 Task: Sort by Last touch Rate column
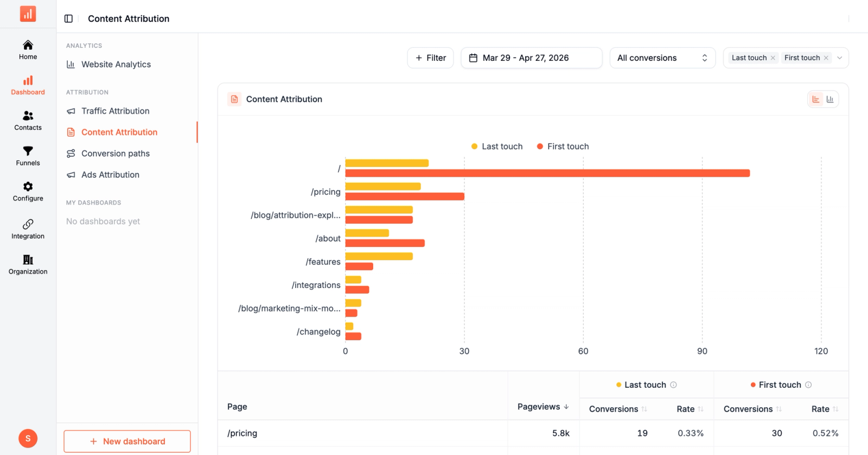tap(690, 409)
